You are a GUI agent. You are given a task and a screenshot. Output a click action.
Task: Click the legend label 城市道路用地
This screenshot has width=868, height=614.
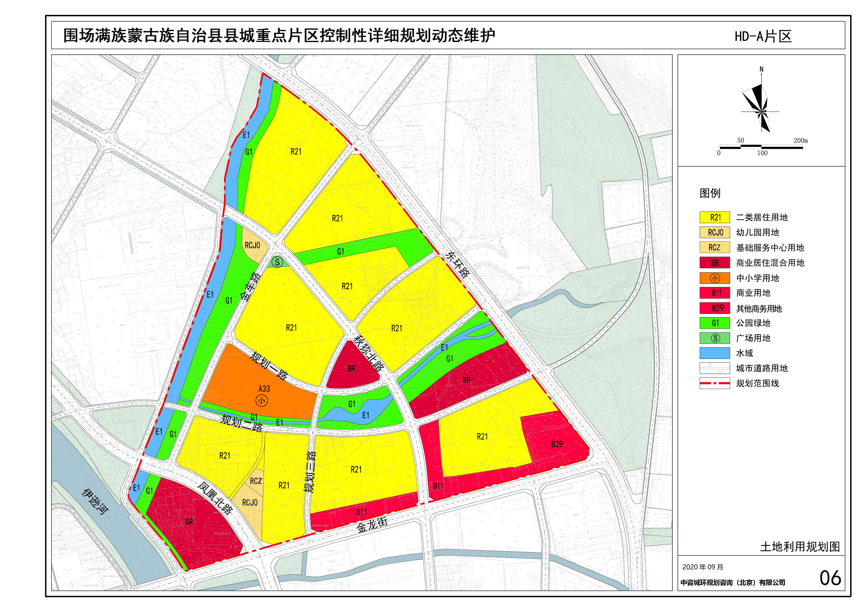coord(762,368)
